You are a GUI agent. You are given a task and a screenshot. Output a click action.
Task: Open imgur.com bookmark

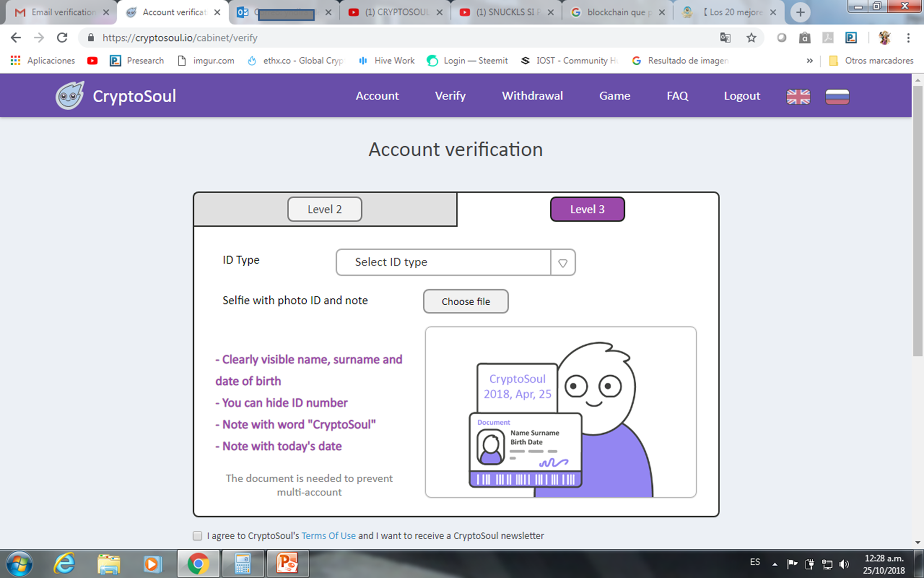206,61
